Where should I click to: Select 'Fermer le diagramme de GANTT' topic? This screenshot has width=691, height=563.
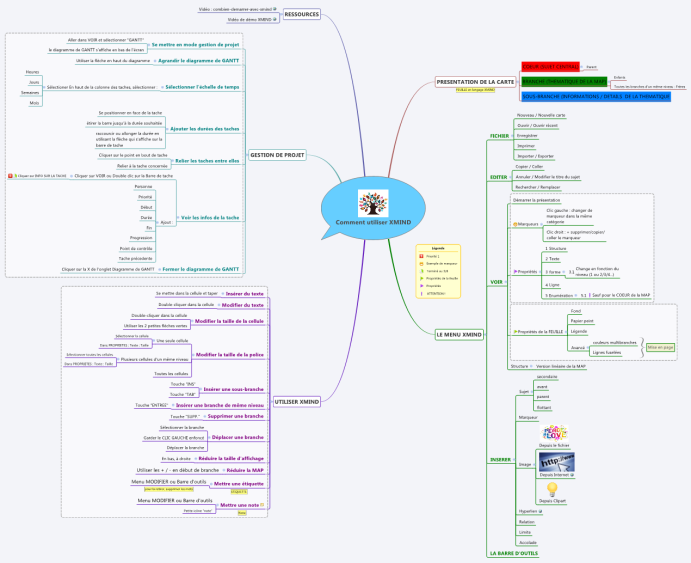201,269
